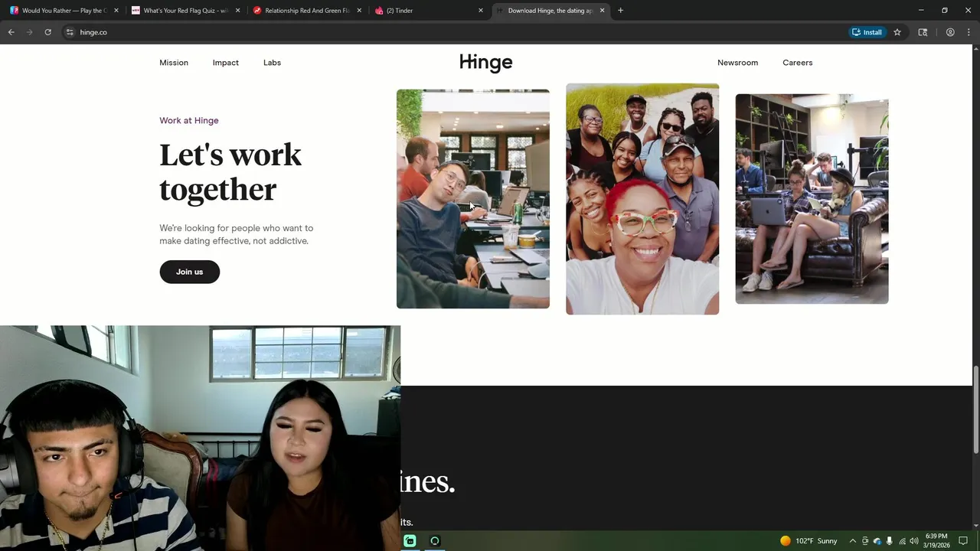Close the Tinder tab
This screenshot has height=551, width=980.
481,11
